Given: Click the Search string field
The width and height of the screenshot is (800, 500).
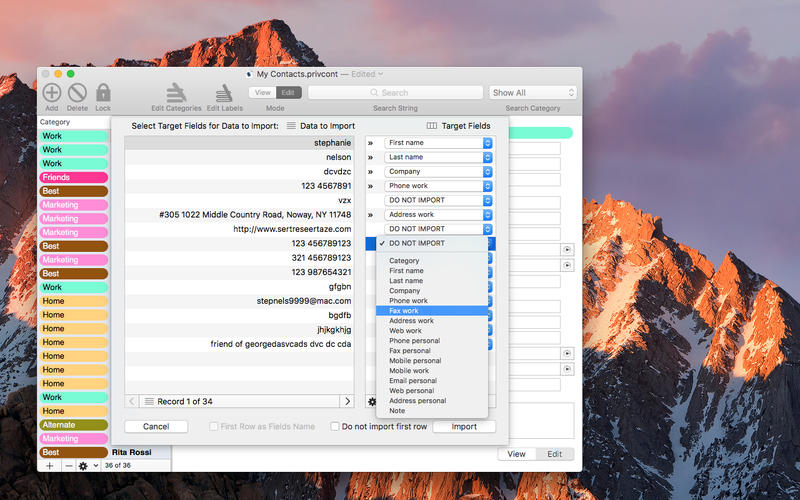Looking at the screenshot, I should point(395,93).
